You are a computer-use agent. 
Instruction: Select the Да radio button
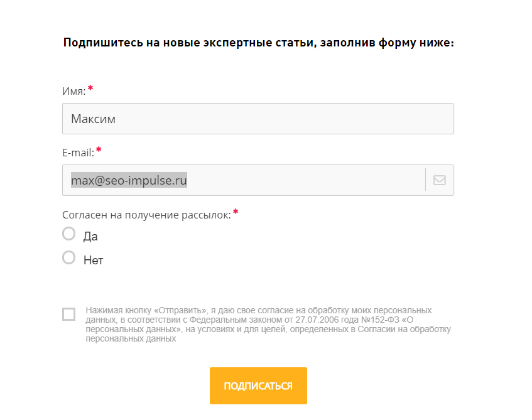68,234
